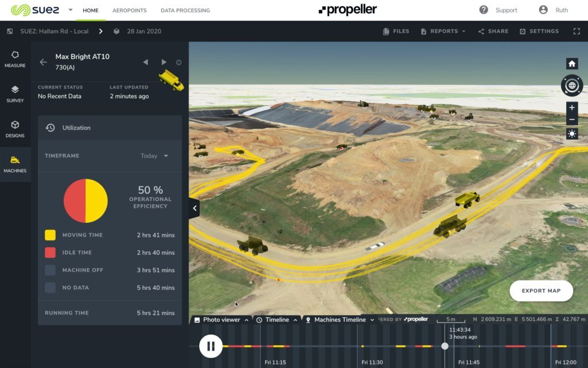588x368 pixels.
Task: Click the sun shading icon
Action: click(x=571, y=134)
